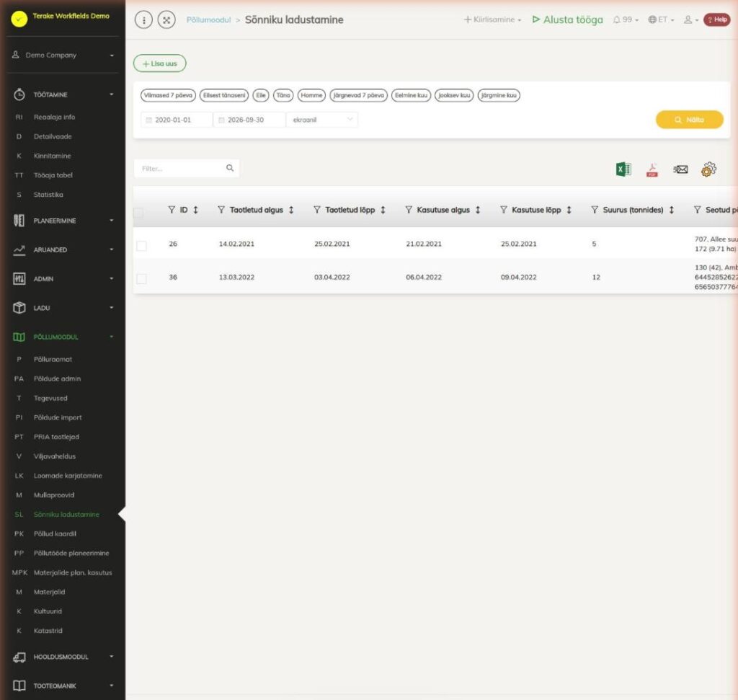Filter the Taotletud lõpp column funnel
Viewport: 738px width, 700px height.
(x=317, y=210)
